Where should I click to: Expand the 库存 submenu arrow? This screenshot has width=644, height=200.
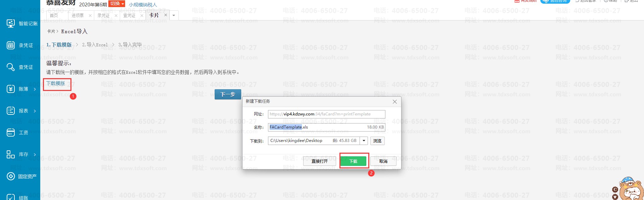click(x=35, y=155)
